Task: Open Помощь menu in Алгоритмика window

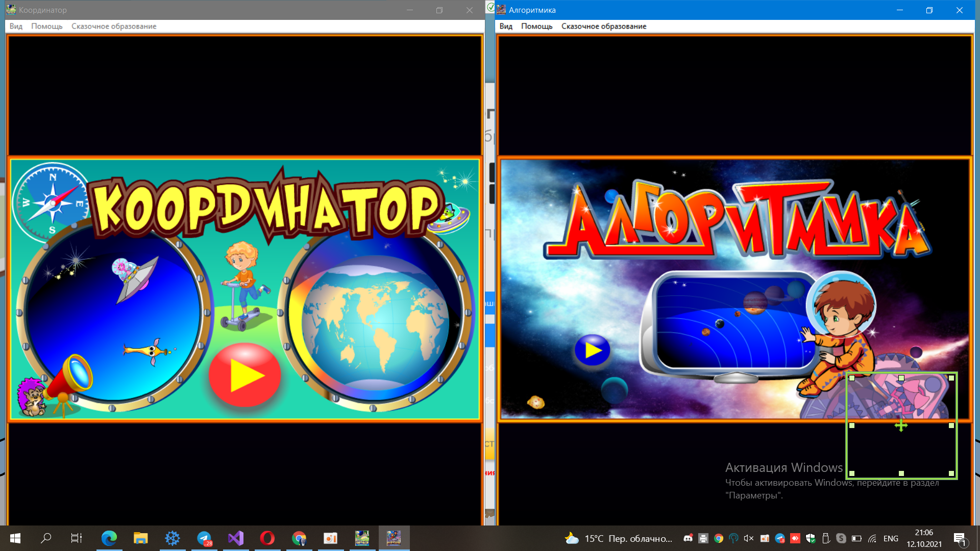Action: click(536, 27)
